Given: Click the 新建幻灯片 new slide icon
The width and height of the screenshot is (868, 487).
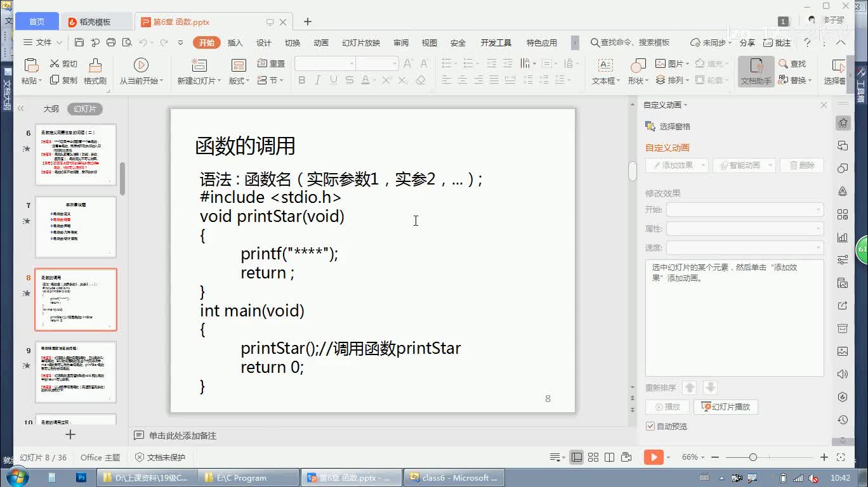Looking at the screenshot, I should pos(199,65).
